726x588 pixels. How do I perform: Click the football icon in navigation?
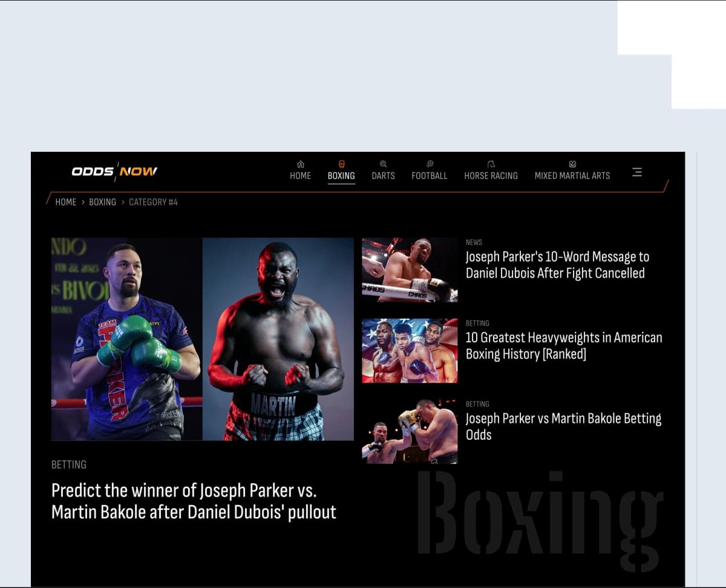click(430, 164)
